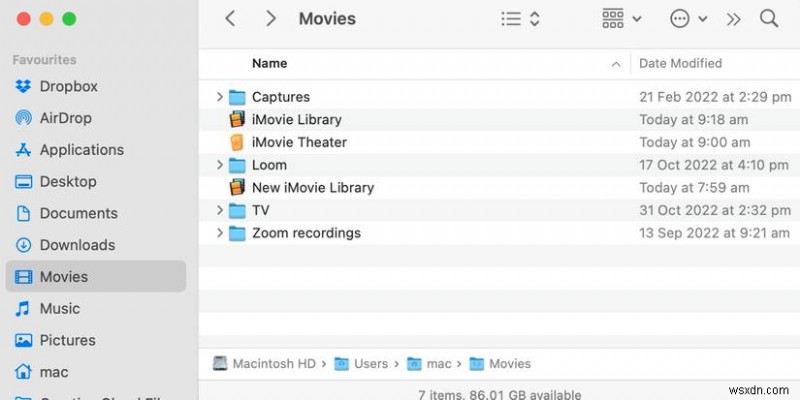Click Movies in the path bar

pyautogui.click(x=500, y=364)
